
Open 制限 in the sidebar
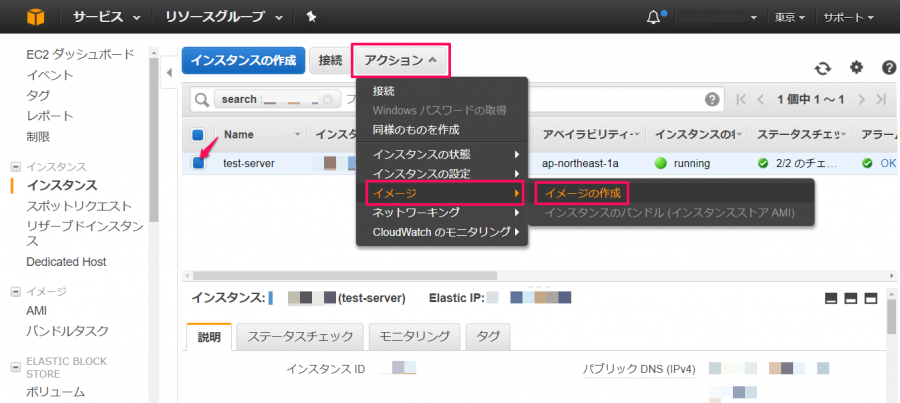(38, 137)
